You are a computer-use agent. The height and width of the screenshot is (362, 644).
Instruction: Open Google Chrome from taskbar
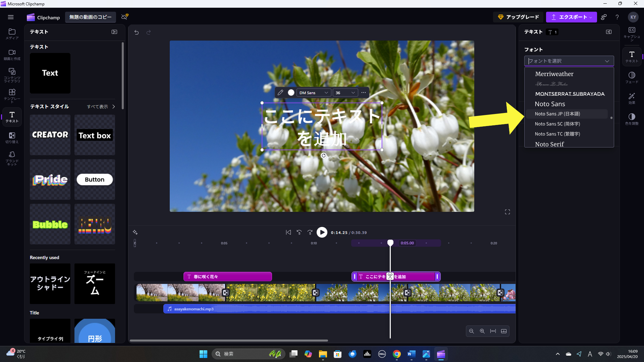396,354
